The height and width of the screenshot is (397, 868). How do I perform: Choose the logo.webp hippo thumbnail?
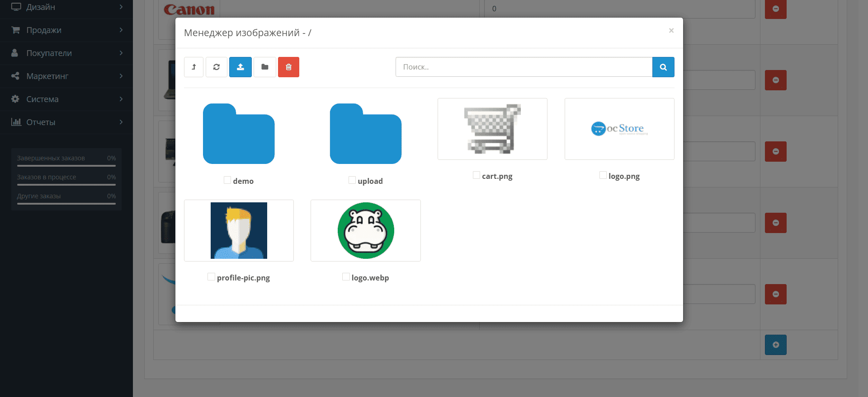click(366, 230)
